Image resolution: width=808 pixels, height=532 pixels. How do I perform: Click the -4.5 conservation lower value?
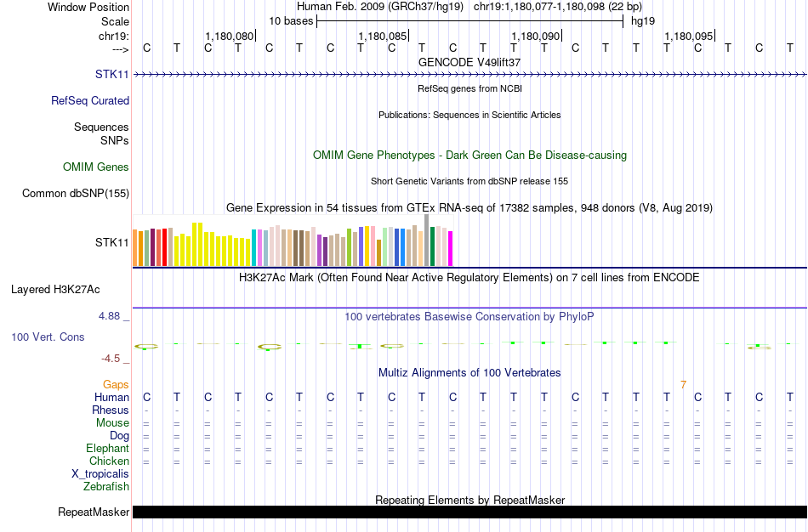[111, 359]
